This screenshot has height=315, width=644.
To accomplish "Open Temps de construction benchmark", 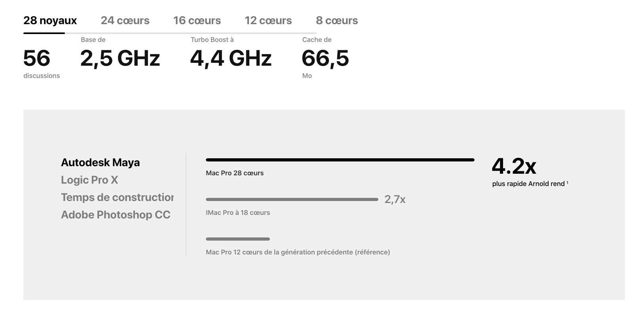I will click(x=117, y=197).
